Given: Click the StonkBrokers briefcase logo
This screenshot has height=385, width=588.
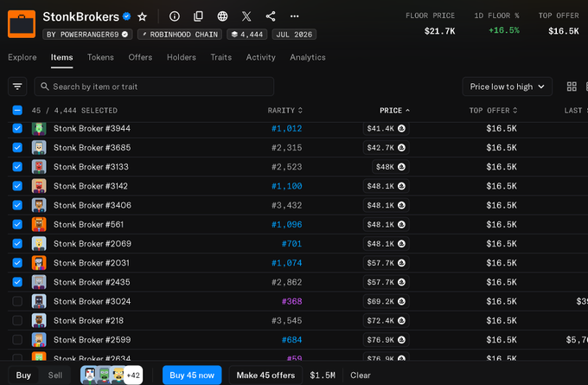Looking at the screenshot, I should 22,24.
